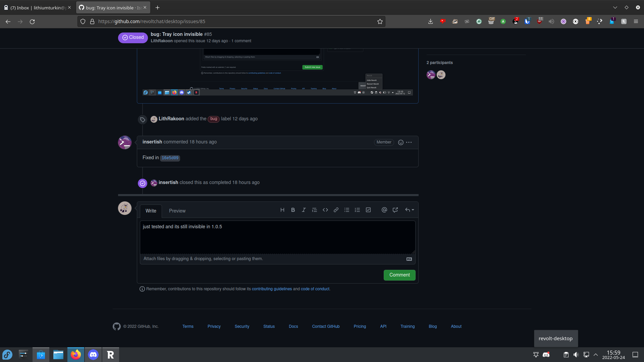
Task: Mention a user with the @ icon
Action: (x=384, y=210)
